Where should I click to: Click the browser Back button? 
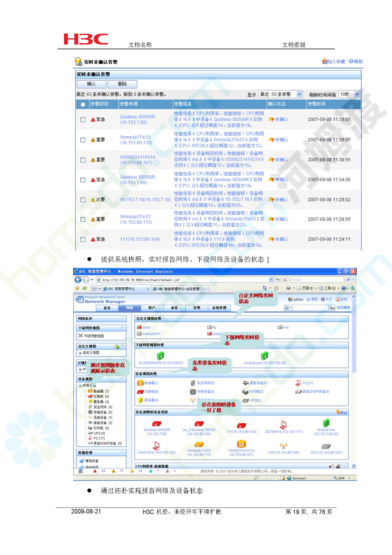[78, 279]
